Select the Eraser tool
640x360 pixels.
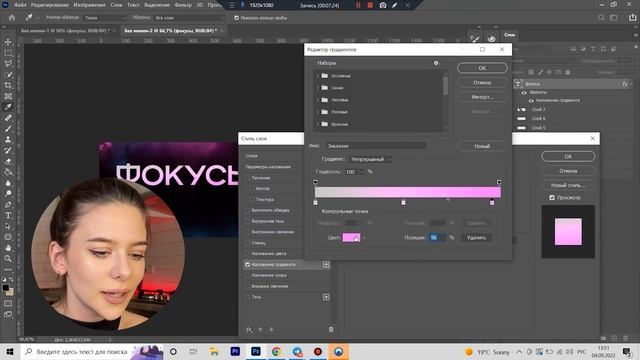coord(8,161)
